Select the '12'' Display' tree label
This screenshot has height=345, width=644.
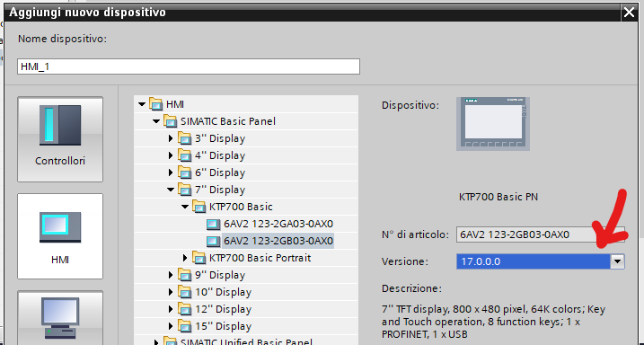click(223, 309)
